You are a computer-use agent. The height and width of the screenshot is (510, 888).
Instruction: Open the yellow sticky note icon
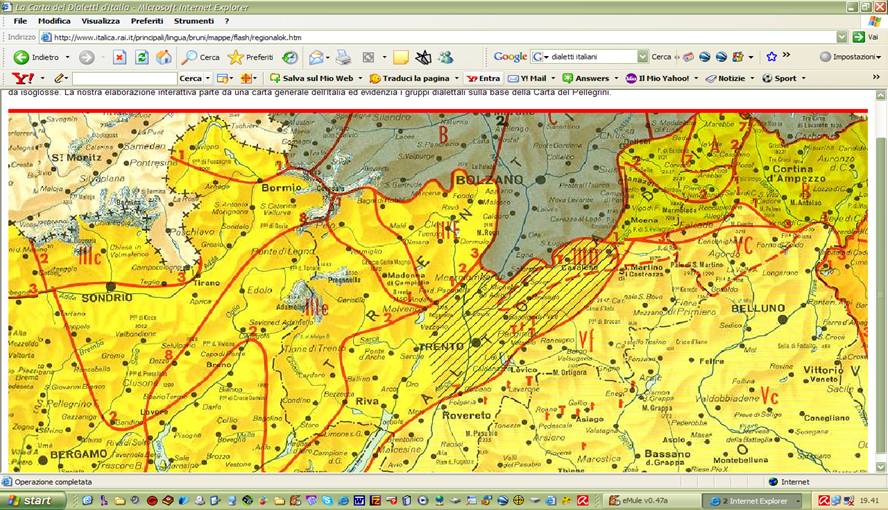(401, 57)
